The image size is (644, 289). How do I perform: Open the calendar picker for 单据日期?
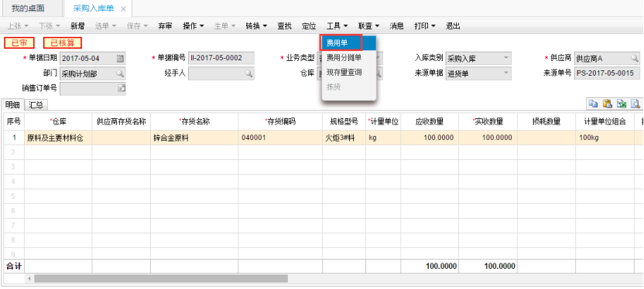click(x=120, y=59)
